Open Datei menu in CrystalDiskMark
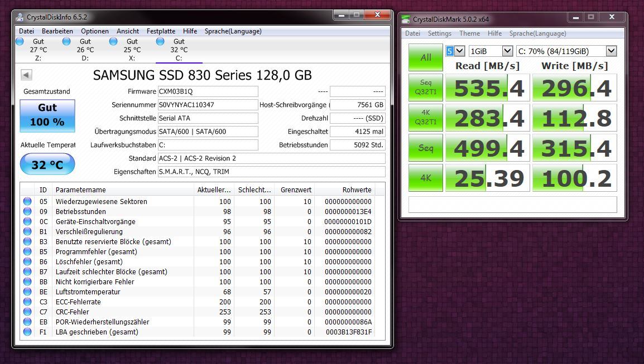 coord(413,33)
